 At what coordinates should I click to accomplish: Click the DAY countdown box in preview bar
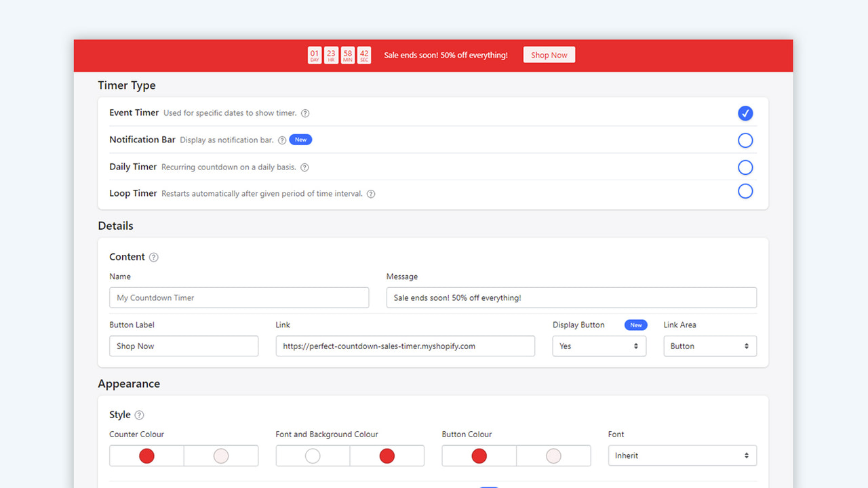pyautogui.click(x=314, y=55)
